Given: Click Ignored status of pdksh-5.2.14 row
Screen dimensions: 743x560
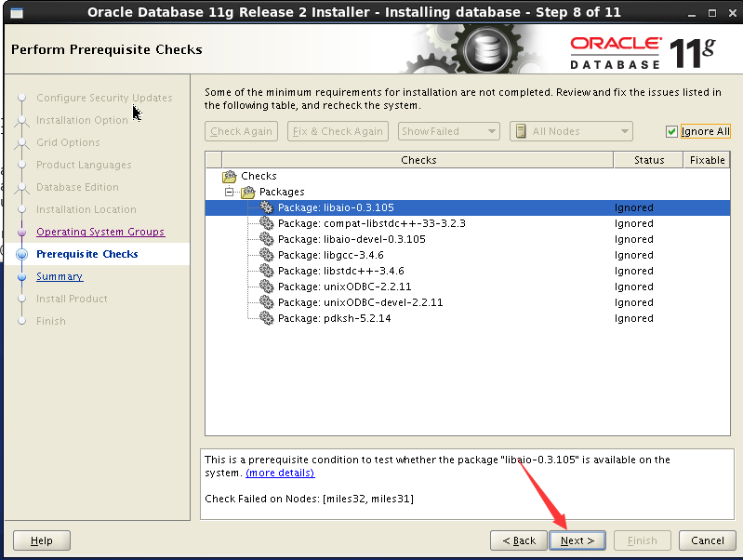Looking at the screenshot, I should coord(634,318).
